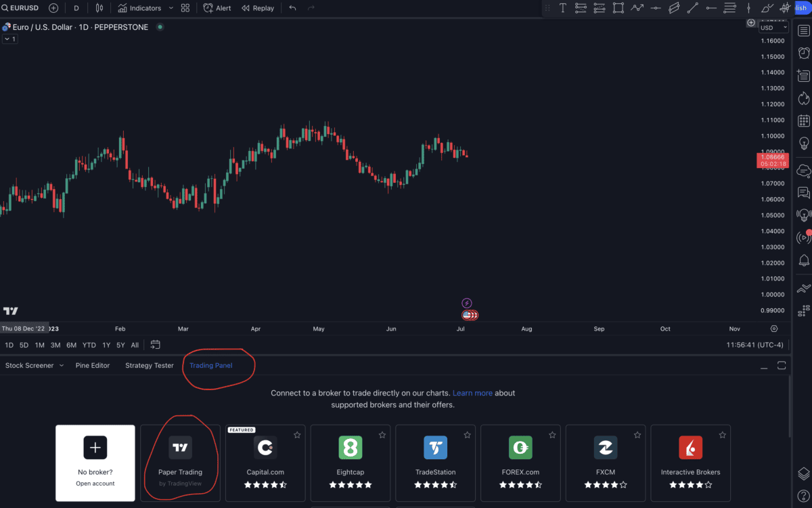
Task: Open the Strategy Tester tab
Action: [149, 365]
